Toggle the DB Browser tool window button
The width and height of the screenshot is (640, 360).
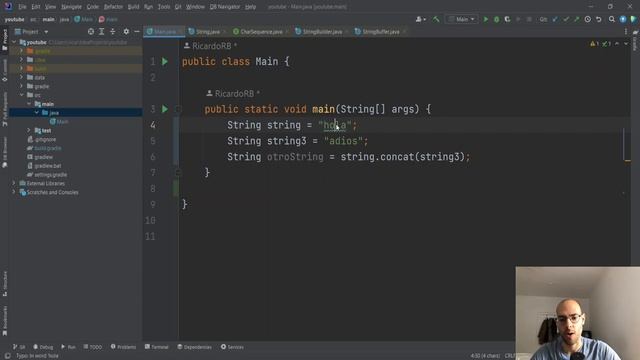click(5, 152)
